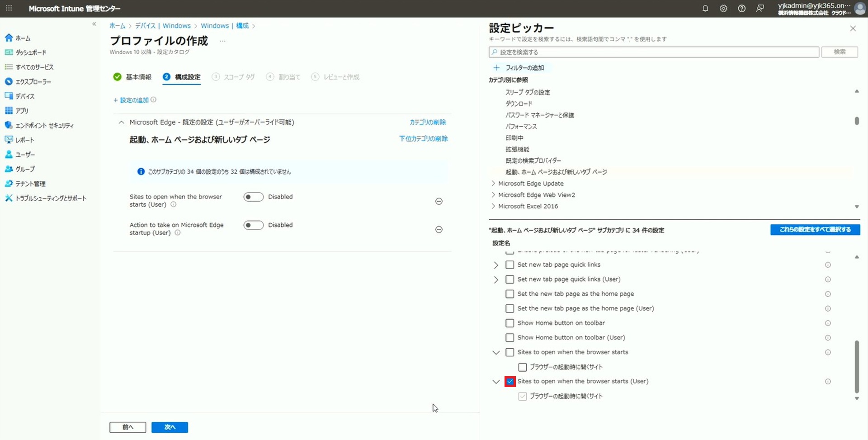Uncheck 'Sites to open when the browser starts (User)'
Image resolution: width=868 pixels, height=440 pixels.
tap(510, 382)
